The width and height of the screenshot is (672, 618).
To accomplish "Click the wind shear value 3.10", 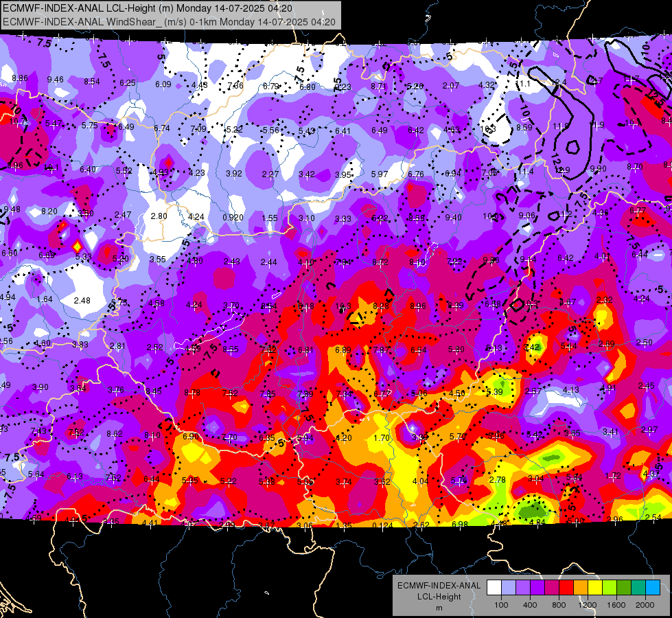I will click(307, 218).
